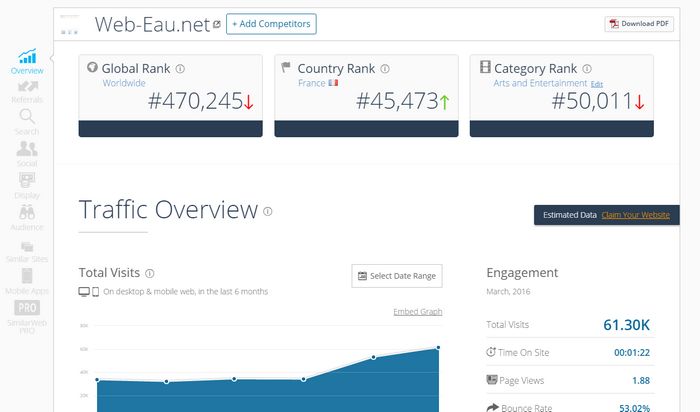Click the Web-Eau.net site title

[x=153, y=25]
